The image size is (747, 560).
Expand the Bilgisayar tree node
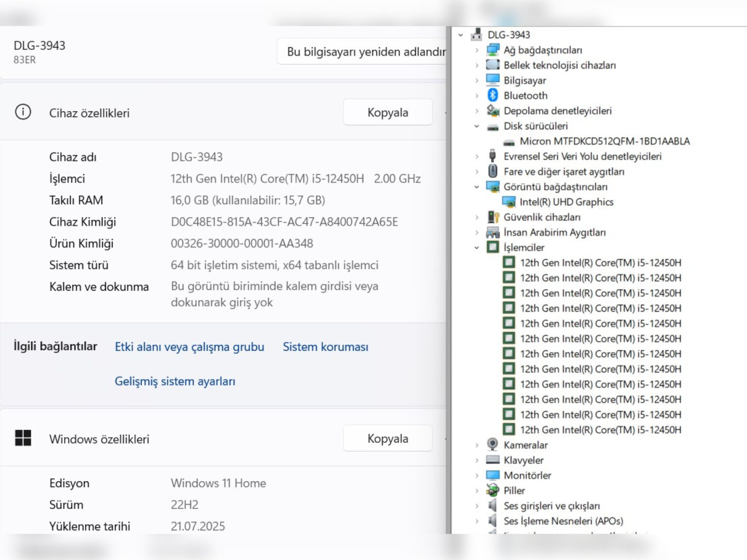[x=477, y=81]
